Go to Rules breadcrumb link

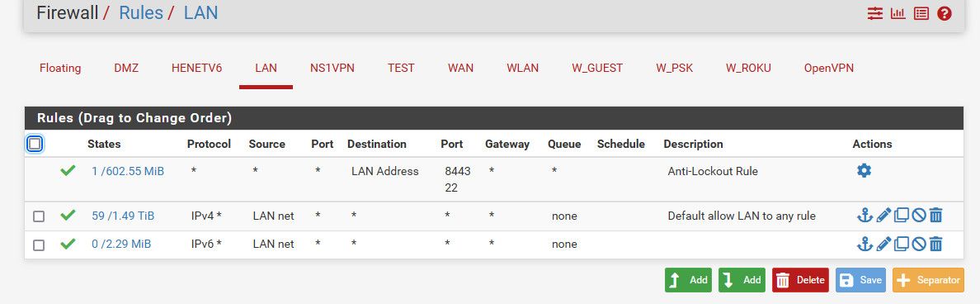pos(140,12)
